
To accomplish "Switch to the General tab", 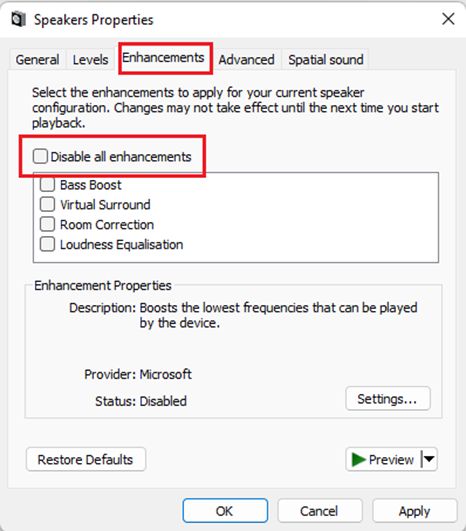I will pyautogui.click(x=37, y=60).
